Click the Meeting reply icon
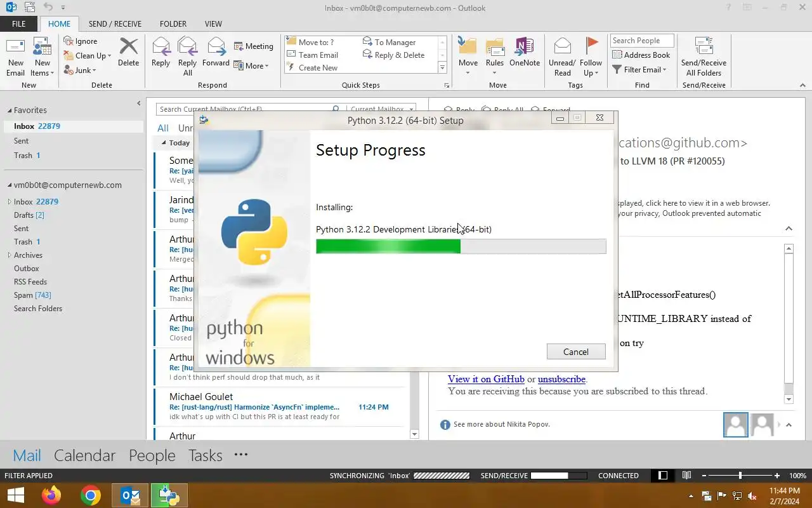The height and width of the screenshot is (508, 812). [239, 46]
